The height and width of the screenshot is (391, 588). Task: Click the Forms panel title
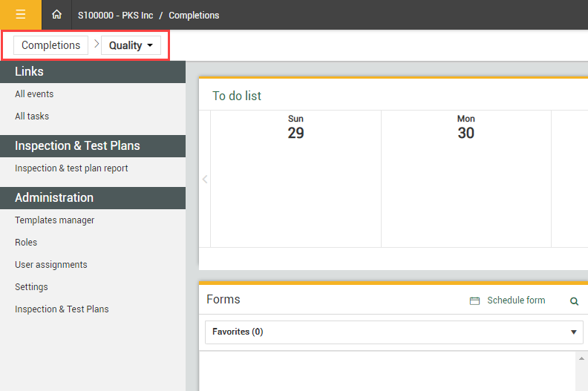[223, 299]
